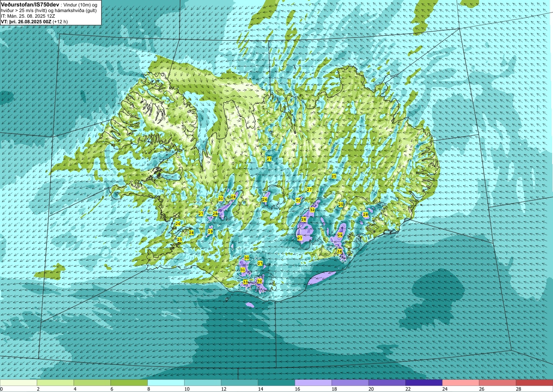Select the 8–10 m/s light cyan legend swatch

166,383
